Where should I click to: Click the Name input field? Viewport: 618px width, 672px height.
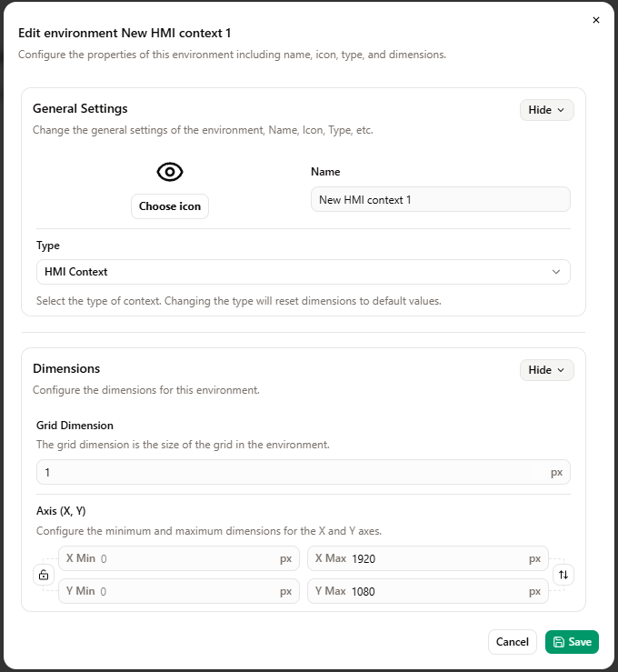[x=440, y=199]
